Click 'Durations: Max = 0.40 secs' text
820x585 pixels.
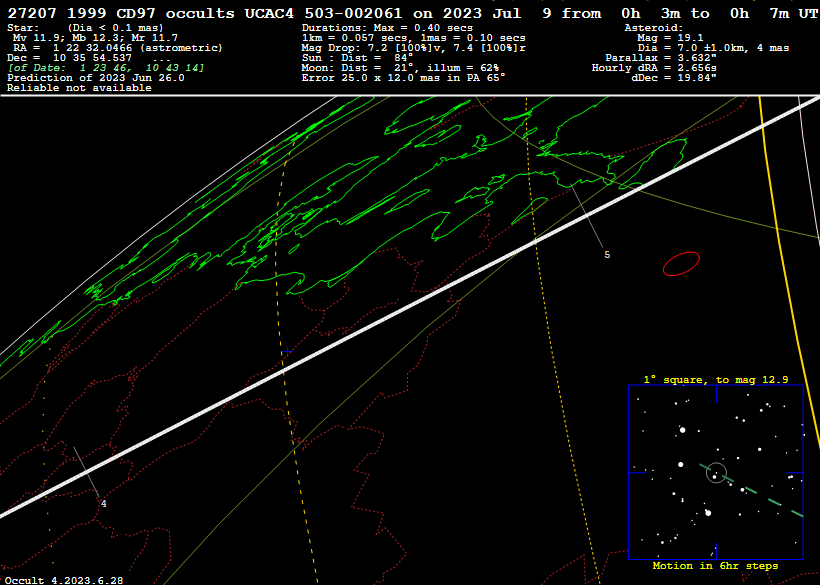(x=387, y=28)
